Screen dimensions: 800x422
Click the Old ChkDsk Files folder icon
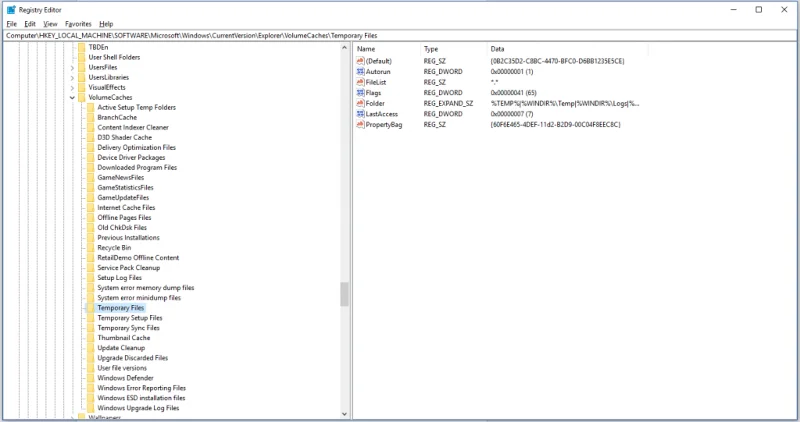point(90,228)
